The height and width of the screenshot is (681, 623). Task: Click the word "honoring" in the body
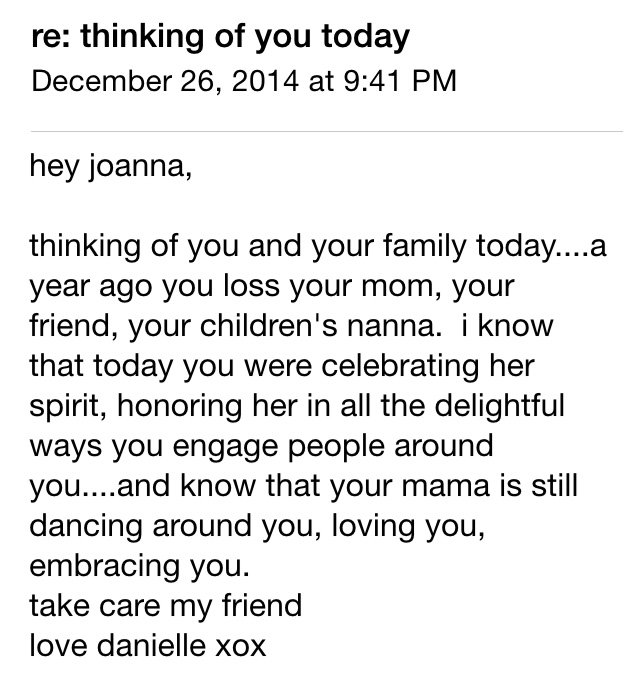tap(155, 409)
